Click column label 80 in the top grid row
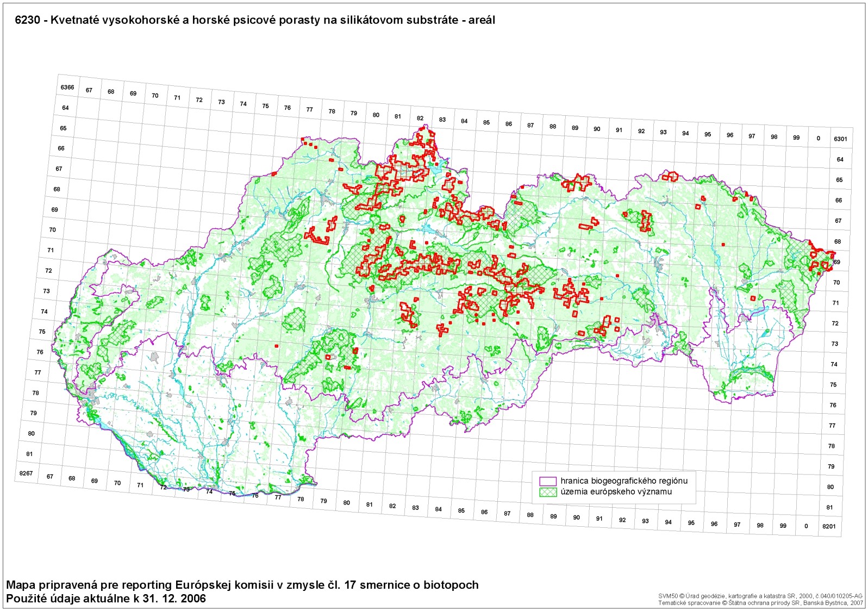The width and height of the screenshot is (868, 611). click(x=376, y=115)
